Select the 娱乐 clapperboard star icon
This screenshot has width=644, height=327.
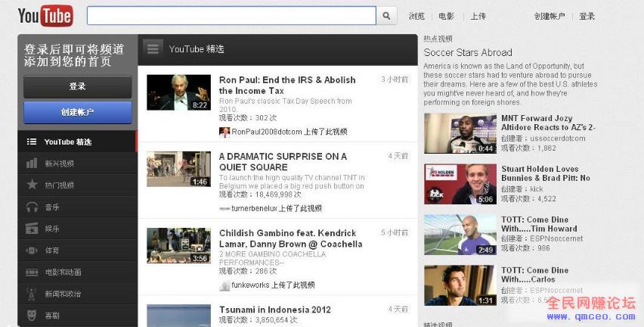point(32,229)
